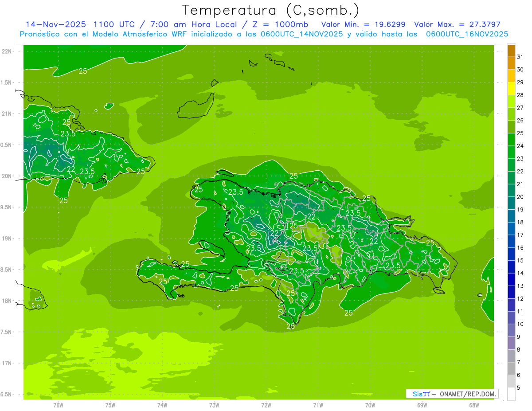
Task: Select the "14-Nov-2025" date text
Action: click(x=56, y=24)
